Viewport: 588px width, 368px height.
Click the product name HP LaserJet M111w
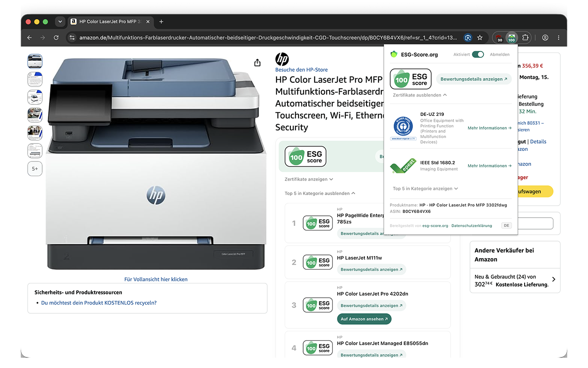[359, 258]
